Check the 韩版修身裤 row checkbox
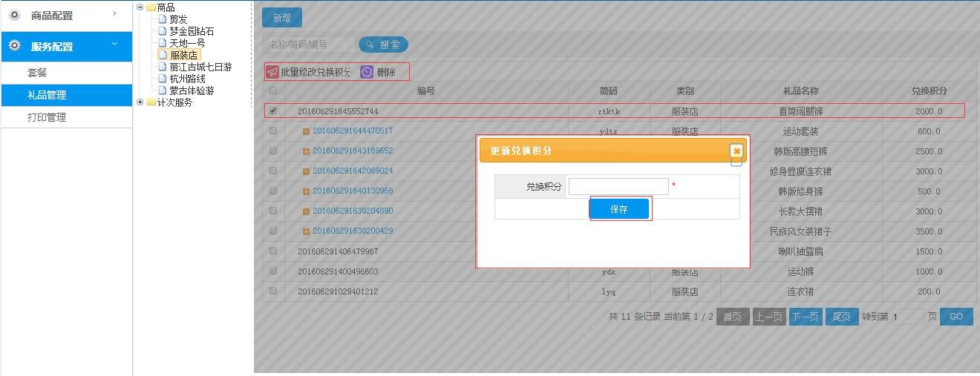The height and width of the screenshot is (376, 980). pyautogui.click(x=273, y=191)
